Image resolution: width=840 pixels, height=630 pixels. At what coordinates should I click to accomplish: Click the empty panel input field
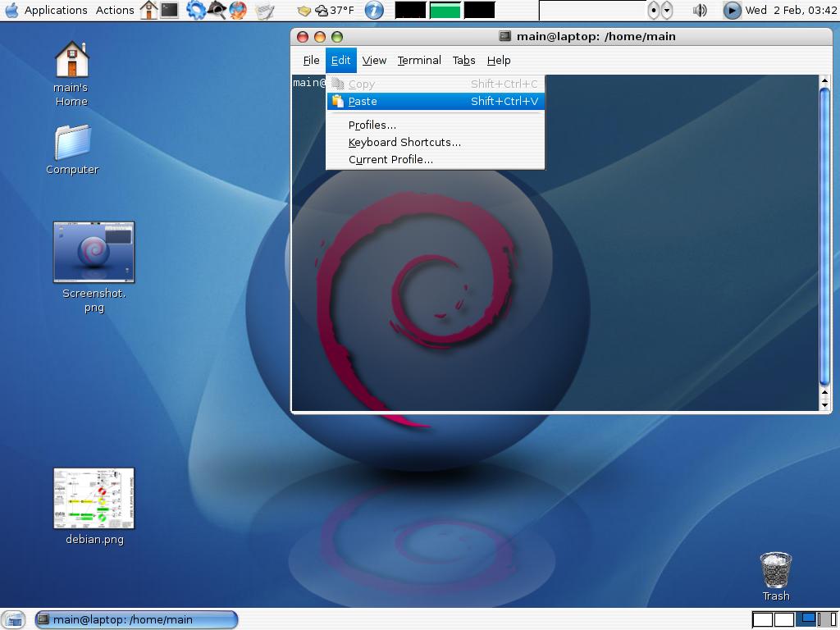pos(592,10)
